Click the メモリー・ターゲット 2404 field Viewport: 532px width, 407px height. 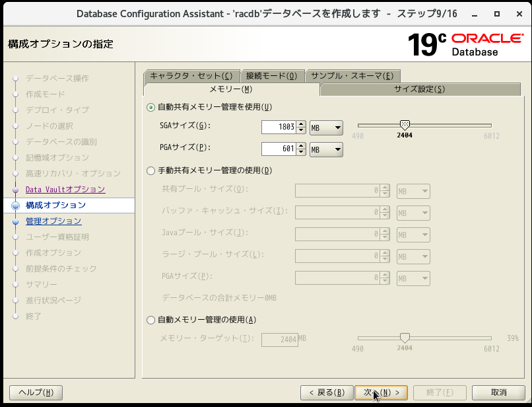[x=280, y=340]
